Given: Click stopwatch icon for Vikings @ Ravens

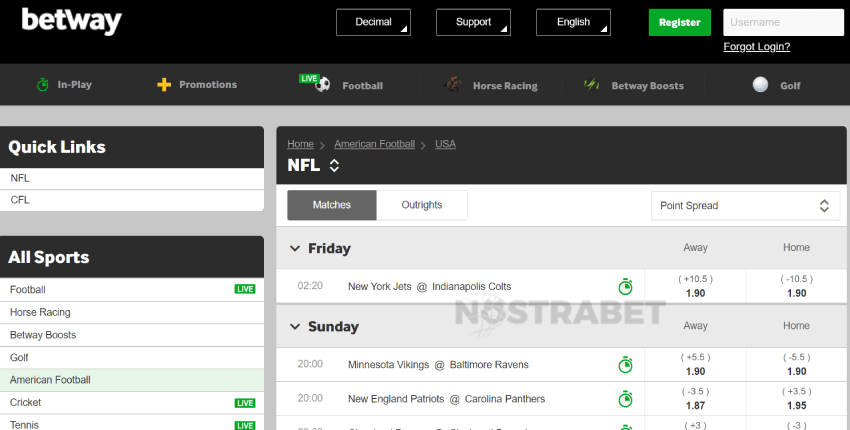Looking at the screenshot, I should (x=626, y=364).
